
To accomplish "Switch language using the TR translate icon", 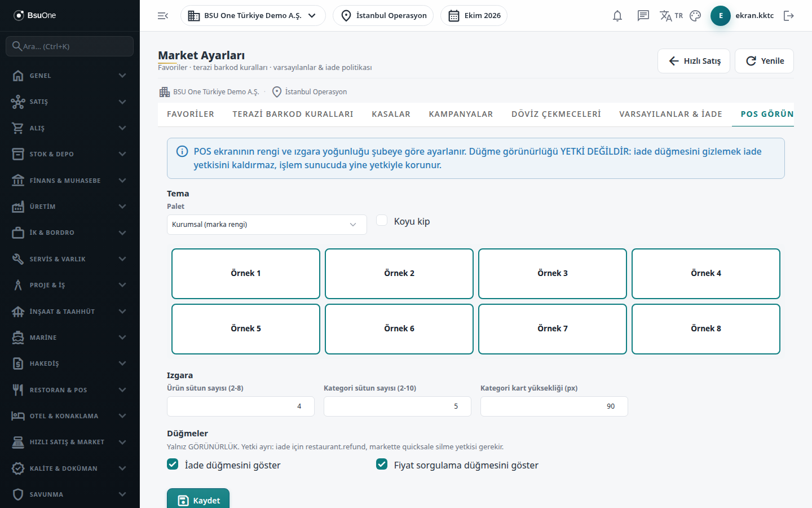I will 671,16.
